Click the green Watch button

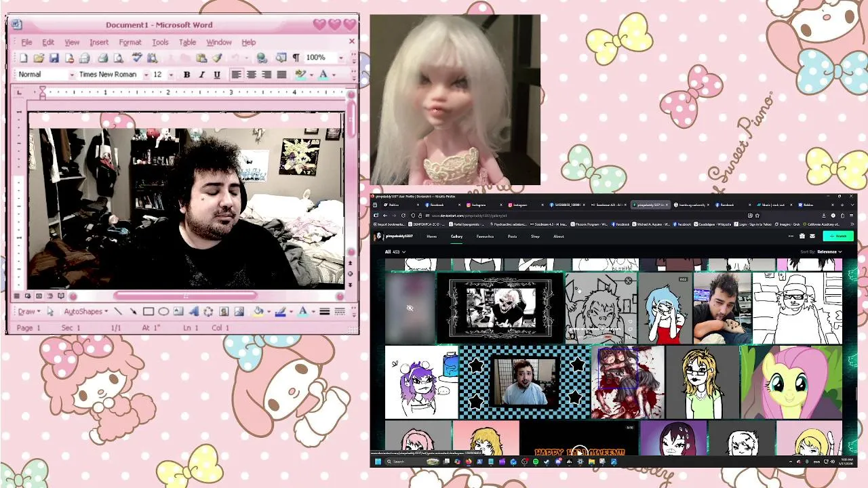click(838, 236)
